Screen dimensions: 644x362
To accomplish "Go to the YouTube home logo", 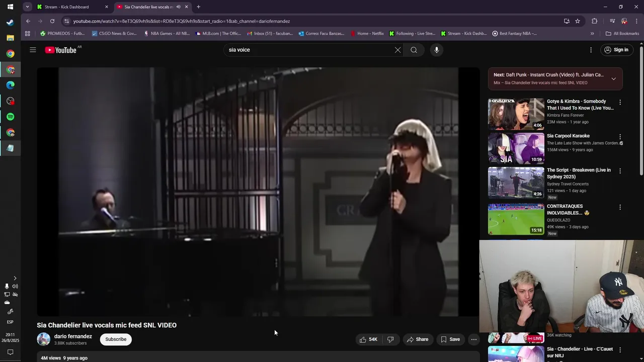I will [60, 50].
